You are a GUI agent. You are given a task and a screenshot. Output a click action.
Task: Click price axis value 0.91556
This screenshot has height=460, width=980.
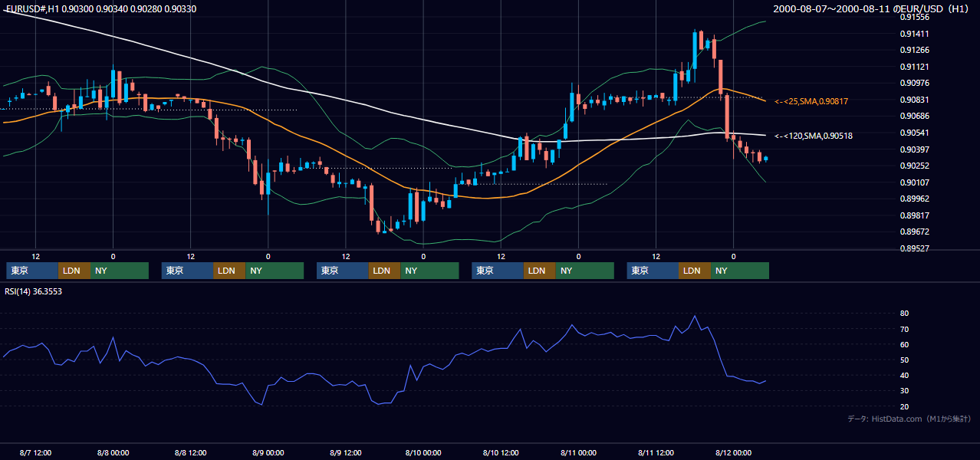915,17
